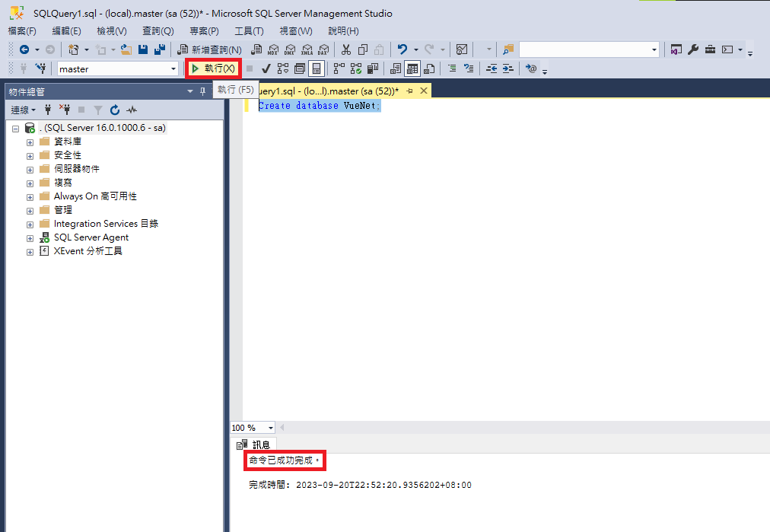This screenshot has height=532, width=770.
Task: Open the 工具(T) menu
Action: [x=249, y=31]
